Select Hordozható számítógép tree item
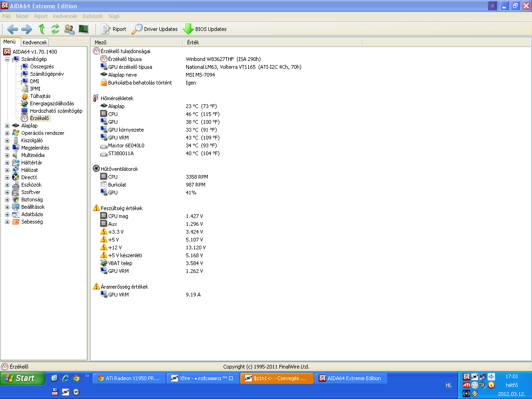 point(56,111)
